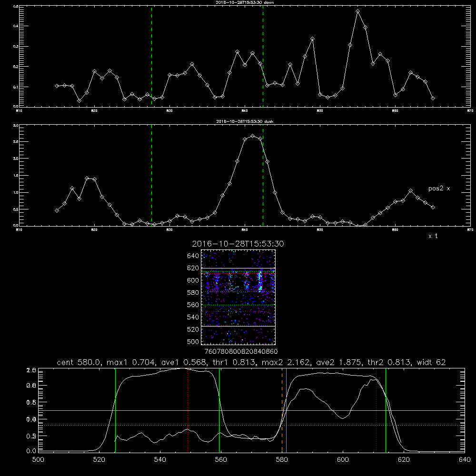
Task: Click x-axis label 580 of the bottom plot
Action: (x=282, y=460)
